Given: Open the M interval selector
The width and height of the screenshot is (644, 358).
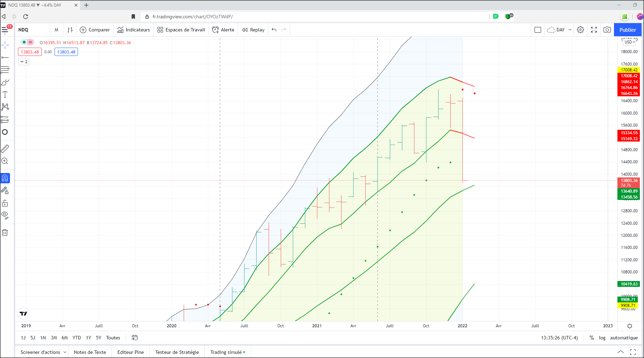Looking at the screenshot, I should click(56, 30).
